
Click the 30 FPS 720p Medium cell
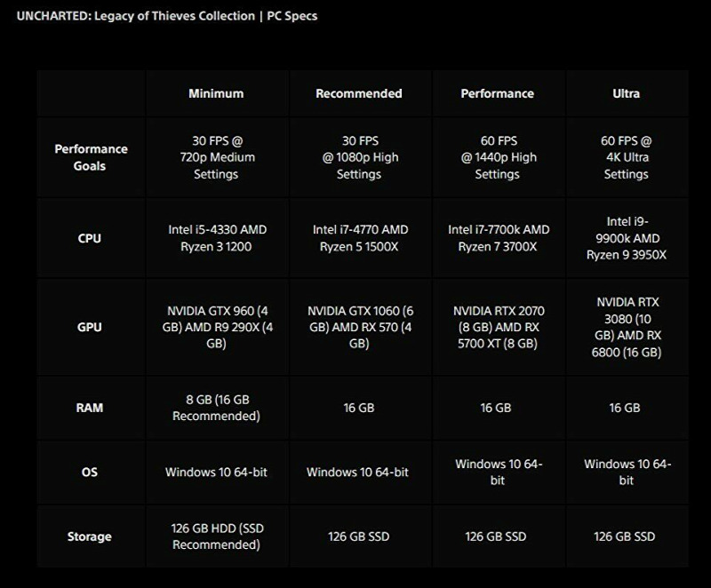[x=216, y=157]
